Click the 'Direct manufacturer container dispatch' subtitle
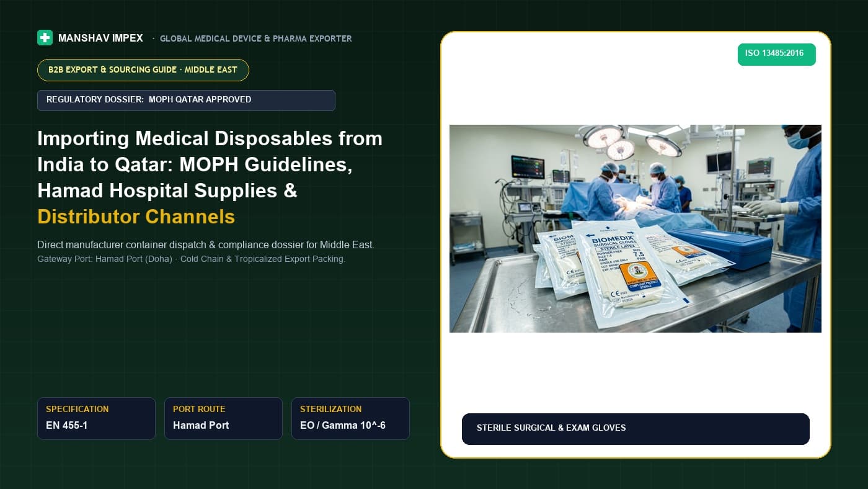This screenshot has width=868, height=489. tap(206, 245)
